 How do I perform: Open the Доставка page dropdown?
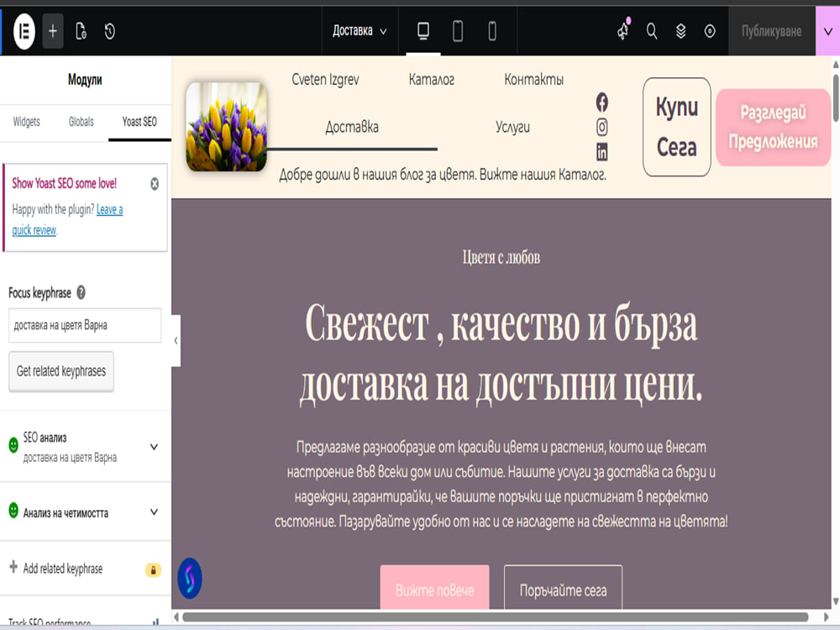(x=360, y=31)
